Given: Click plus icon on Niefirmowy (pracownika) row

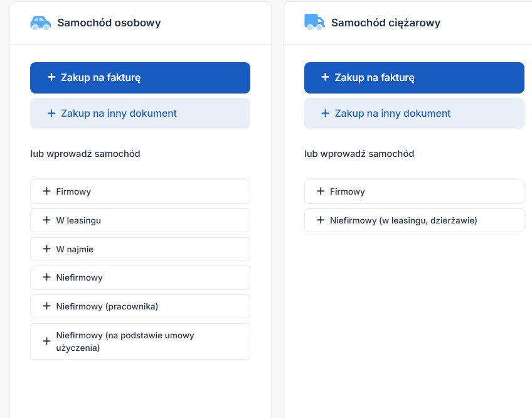Looking at the screenshot, I should [47, 306].
